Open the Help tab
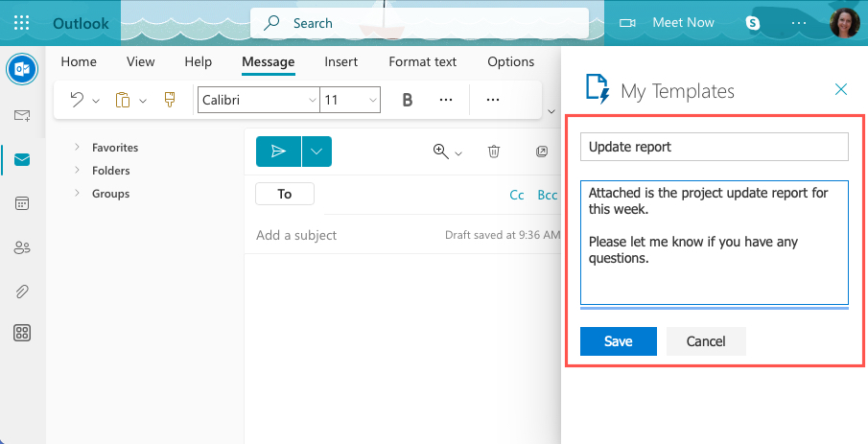868x444 pixels. [199, 61]
